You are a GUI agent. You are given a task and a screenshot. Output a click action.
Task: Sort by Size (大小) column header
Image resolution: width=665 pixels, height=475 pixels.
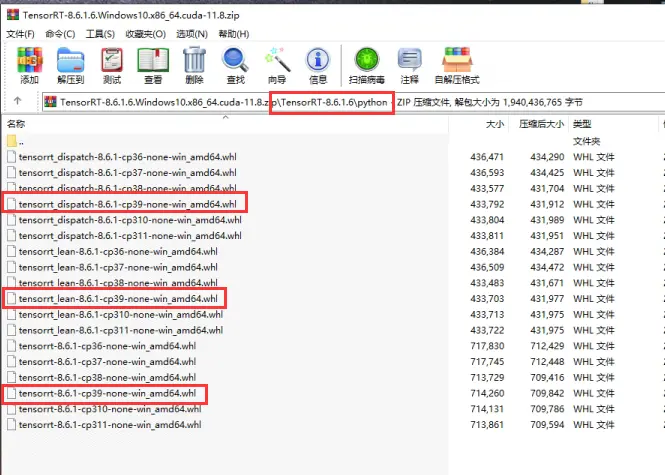coord(495,124)
